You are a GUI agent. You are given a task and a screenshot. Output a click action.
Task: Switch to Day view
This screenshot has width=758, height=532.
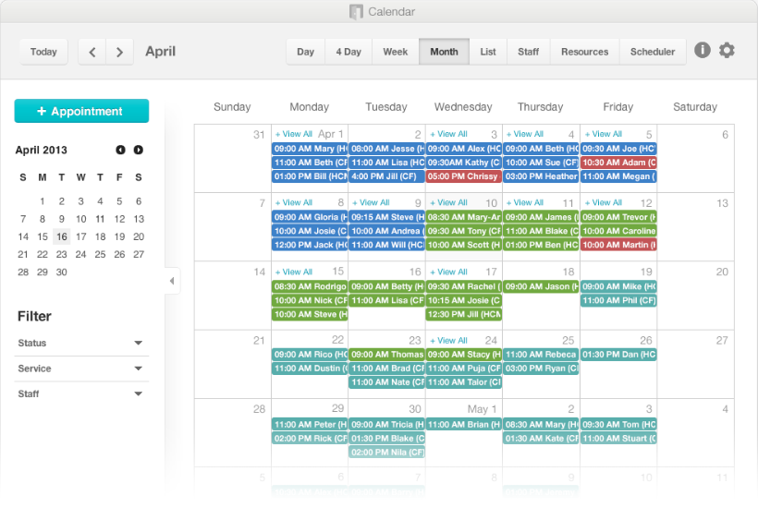click(x=306, y=52)
